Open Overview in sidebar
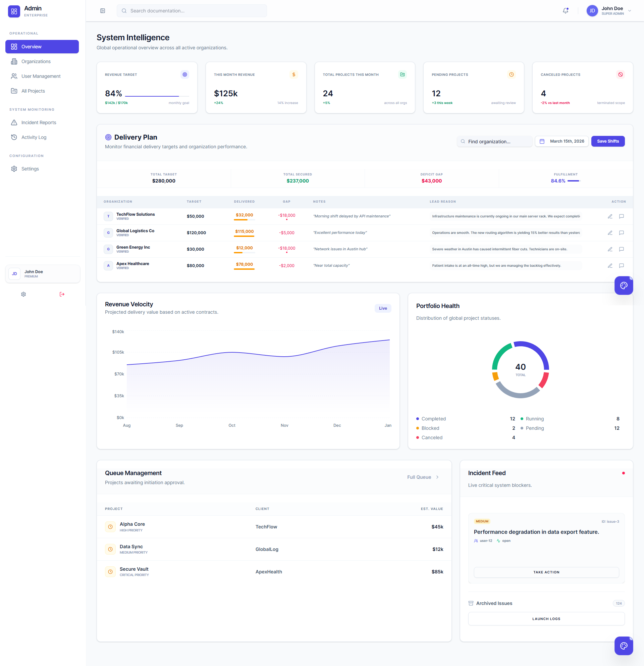Screen dimensions: 644x666 (42, 47)
